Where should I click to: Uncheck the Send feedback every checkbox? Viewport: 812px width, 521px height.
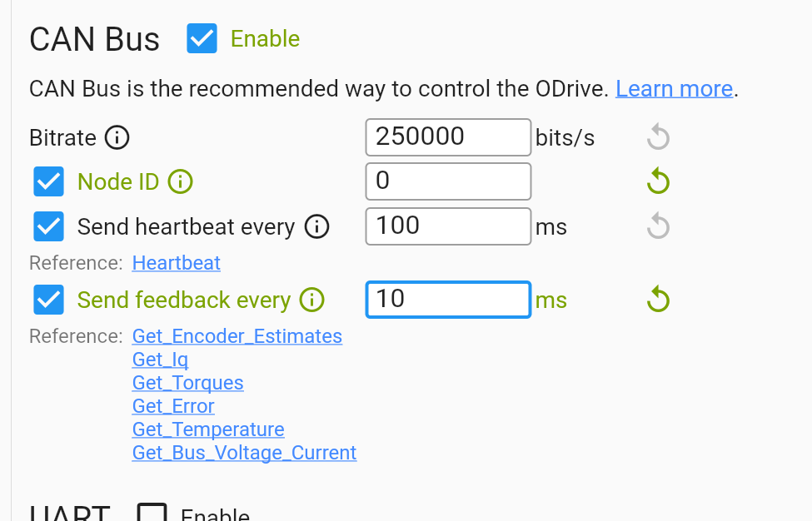(x=49, y=300)
